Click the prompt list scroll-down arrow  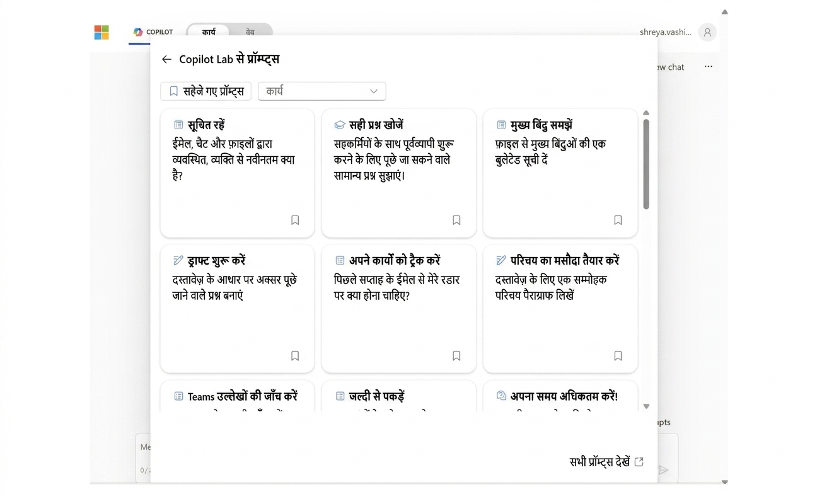click(646, 406)
